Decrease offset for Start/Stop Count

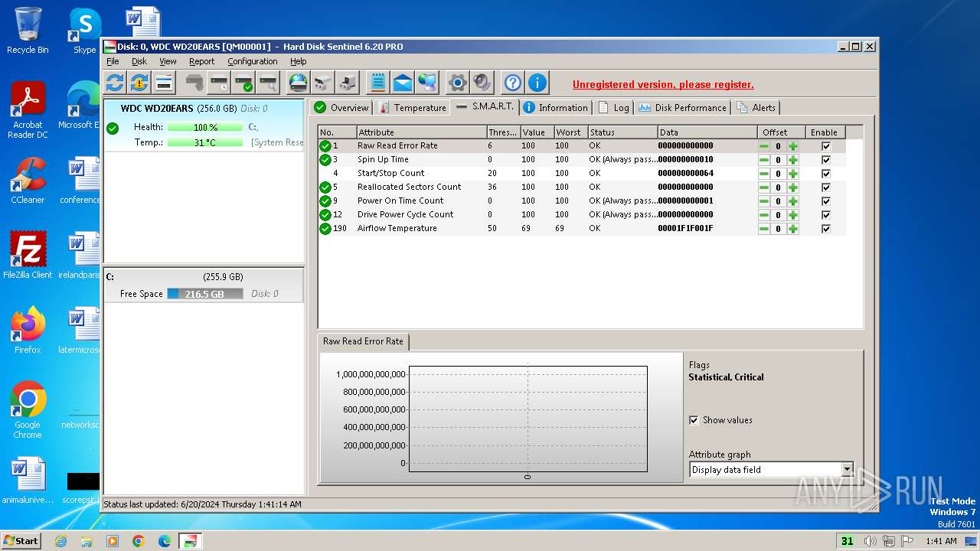[764, 174]
